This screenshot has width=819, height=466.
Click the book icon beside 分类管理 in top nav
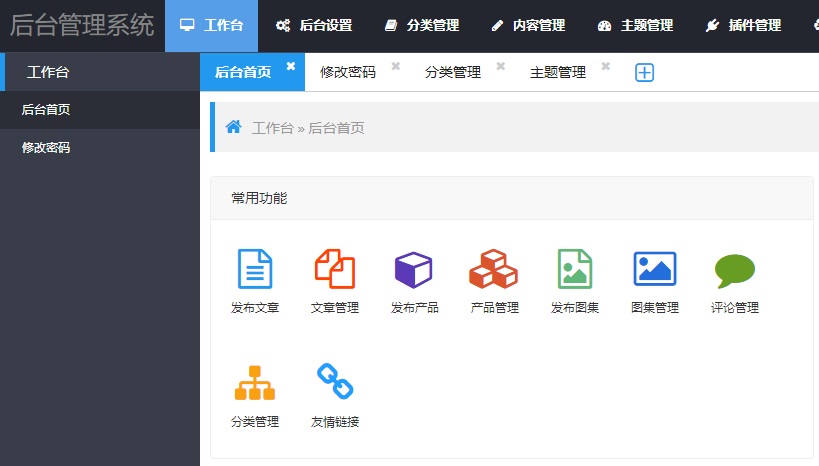(x=391, y=25)
